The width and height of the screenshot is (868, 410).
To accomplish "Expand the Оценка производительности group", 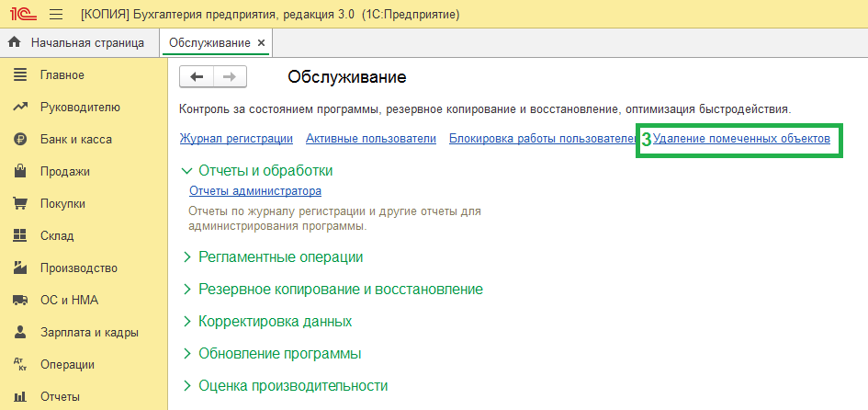I will [x=285, y=385].
